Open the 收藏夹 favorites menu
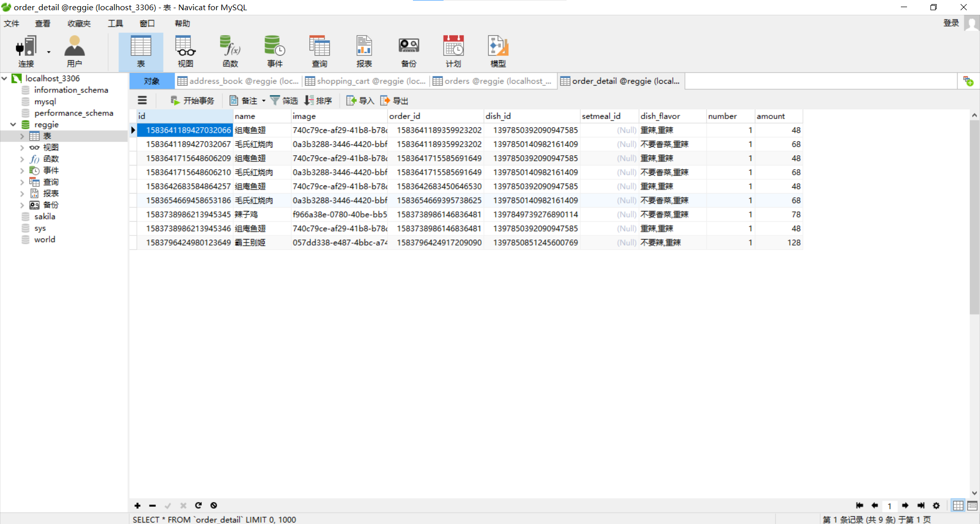The width and height of the screenshot is (980, 524). click(79, 23)
